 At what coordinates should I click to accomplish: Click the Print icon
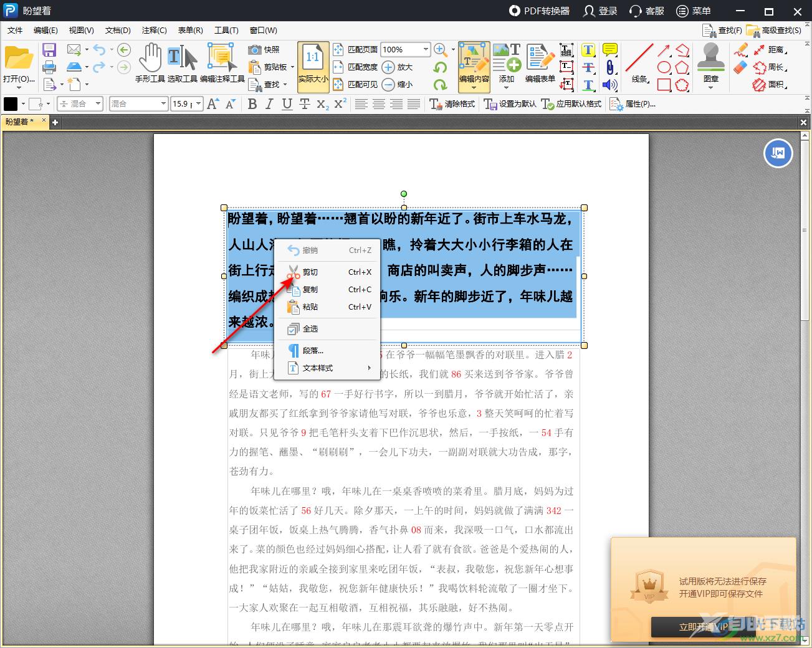point(49,67)
